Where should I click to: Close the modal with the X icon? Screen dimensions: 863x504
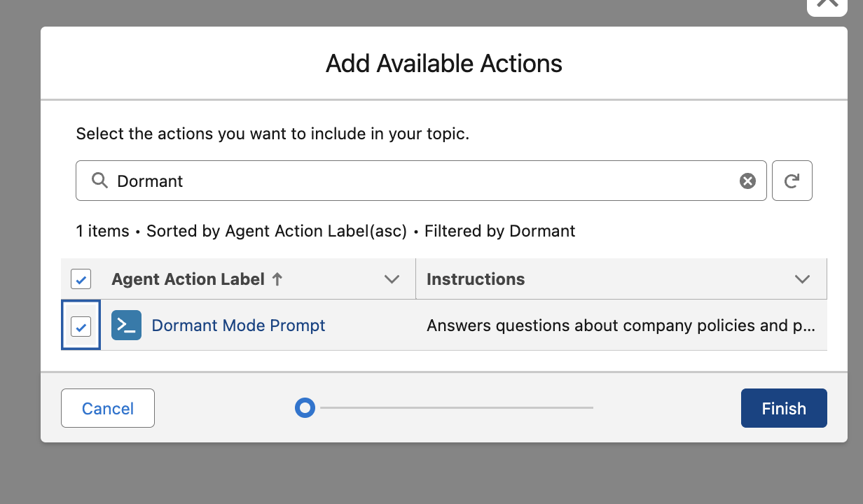click(827, 2)
